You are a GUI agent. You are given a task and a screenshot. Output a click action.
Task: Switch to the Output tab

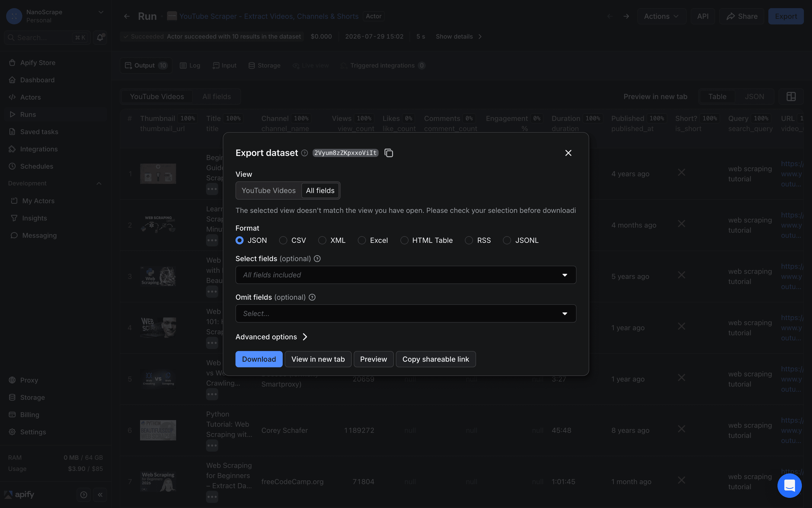[146, 66]
